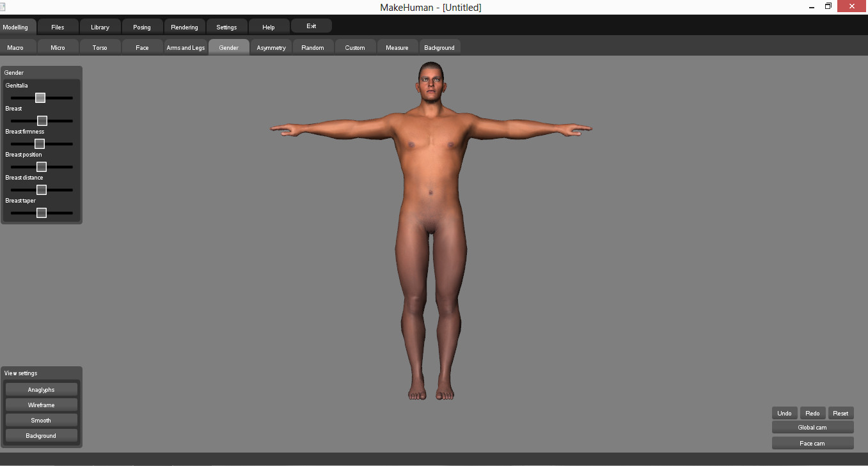868x466 pixels.
Task: Open the Measure sub-tab
Action: point(397,47)
